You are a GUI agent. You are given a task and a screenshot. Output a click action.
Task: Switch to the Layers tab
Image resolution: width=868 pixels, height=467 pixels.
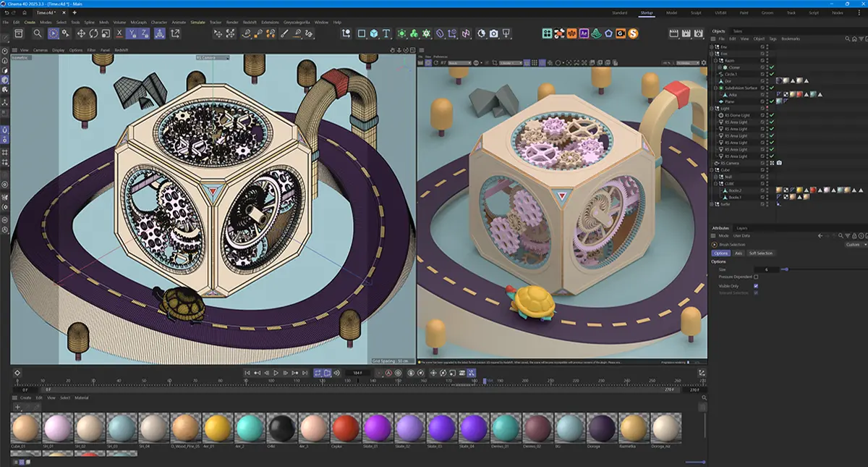pos(742,228)
